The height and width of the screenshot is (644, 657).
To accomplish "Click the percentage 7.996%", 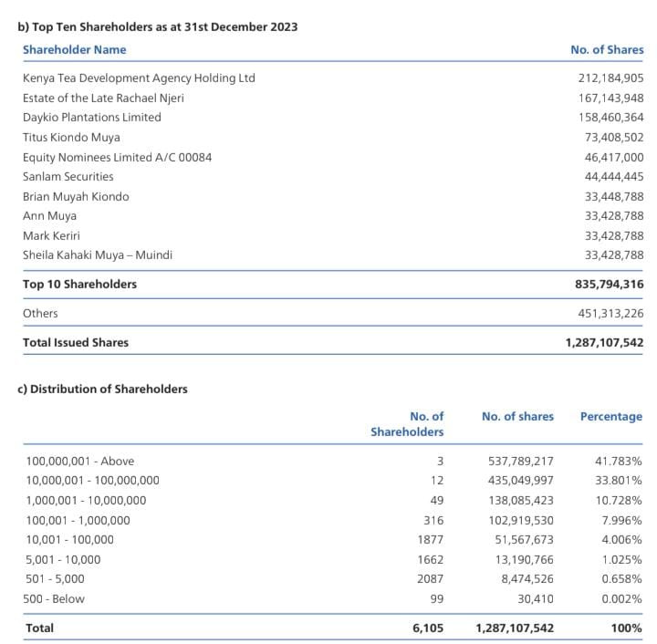I will pos(621,521).
